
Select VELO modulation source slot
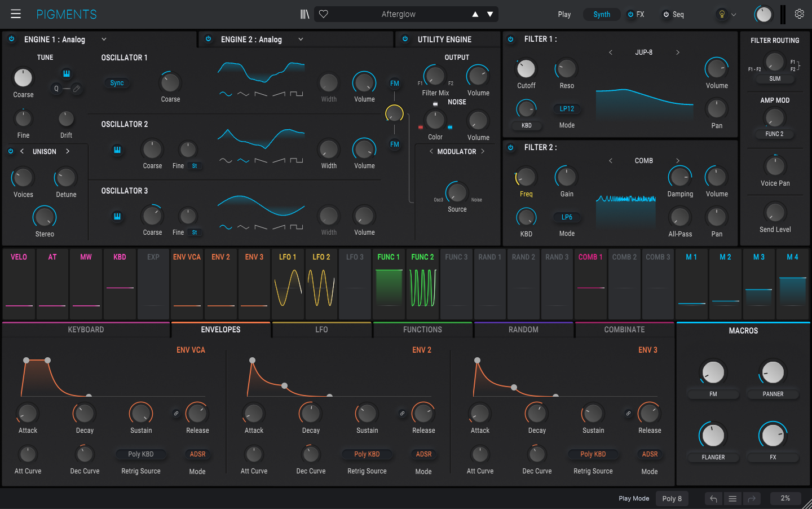[x=19, y=284]
